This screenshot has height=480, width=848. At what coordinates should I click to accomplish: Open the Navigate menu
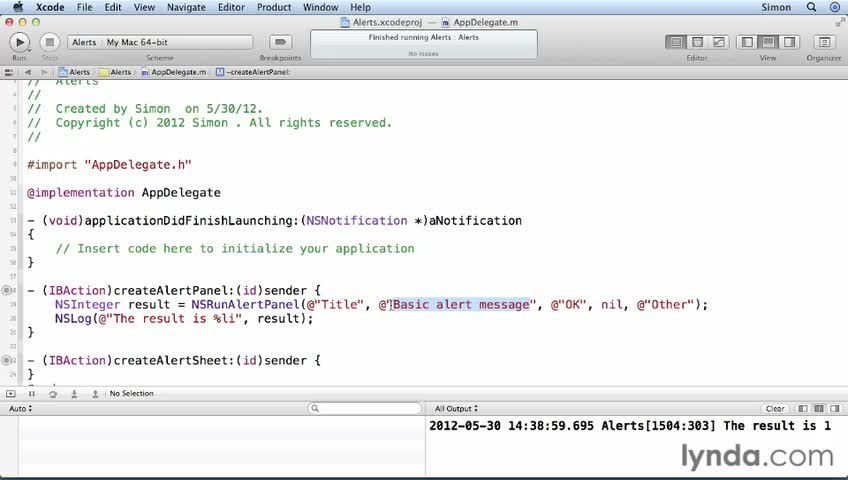point(186,7)
